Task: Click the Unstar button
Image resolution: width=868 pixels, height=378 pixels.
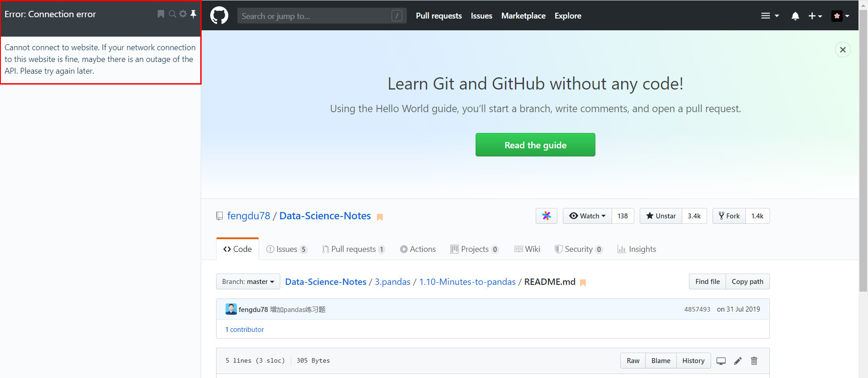Action: (x=661, y=216)
